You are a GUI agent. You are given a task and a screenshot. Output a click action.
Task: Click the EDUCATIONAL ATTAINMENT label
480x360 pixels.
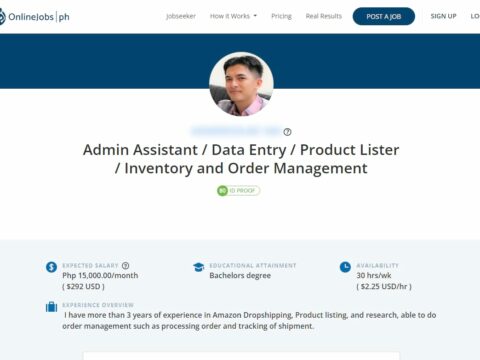253,266
